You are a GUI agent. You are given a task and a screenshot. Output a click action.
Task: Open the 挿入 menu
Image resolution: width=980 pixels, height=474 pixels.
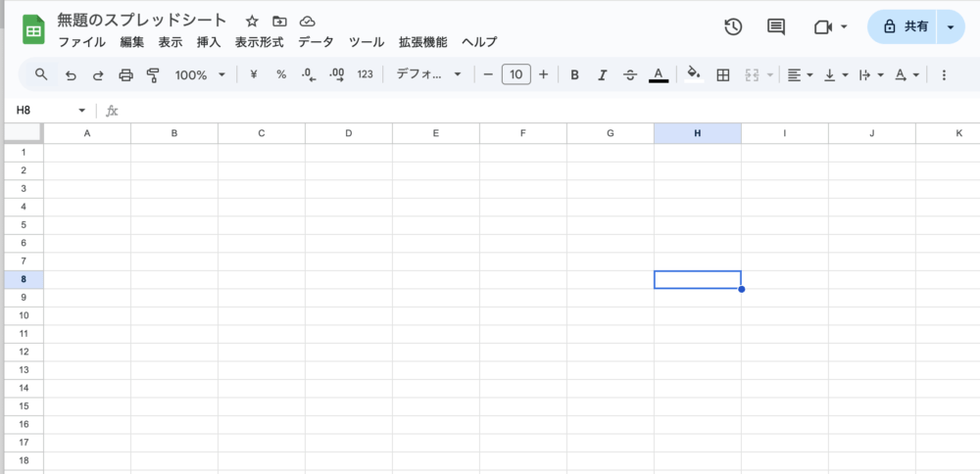tap(209, 42)
